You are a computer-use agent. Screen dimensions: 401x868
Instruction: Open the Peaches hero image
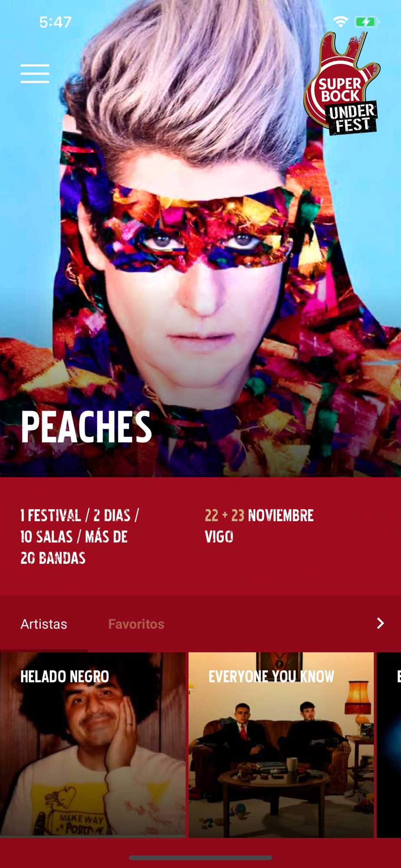pyautogui.click(x=200, y=239)
